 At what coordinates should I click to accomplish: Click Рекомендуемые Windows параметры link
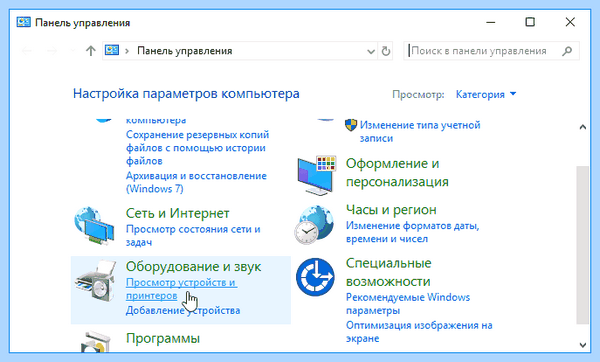click(408, 304)
